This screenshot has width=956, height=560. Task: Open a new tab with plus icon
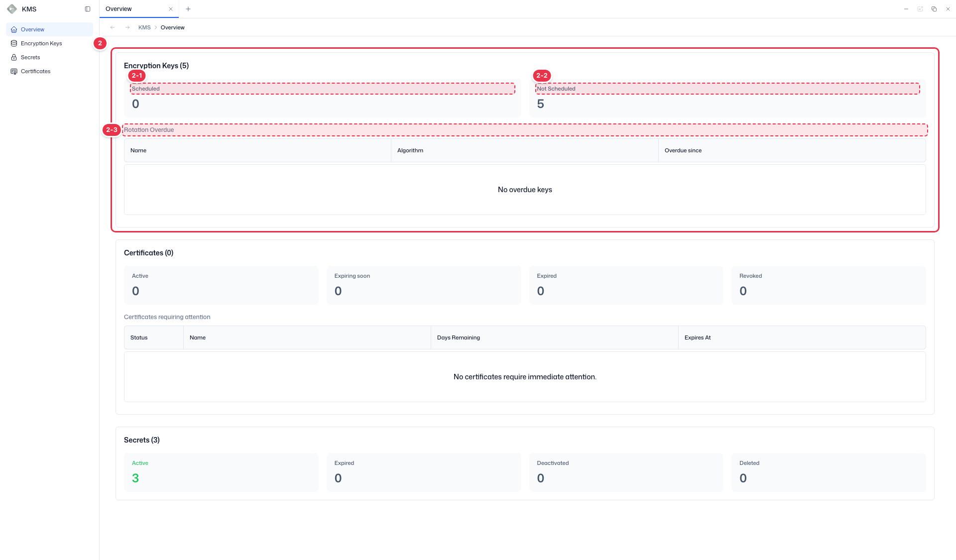click(188, 9)
